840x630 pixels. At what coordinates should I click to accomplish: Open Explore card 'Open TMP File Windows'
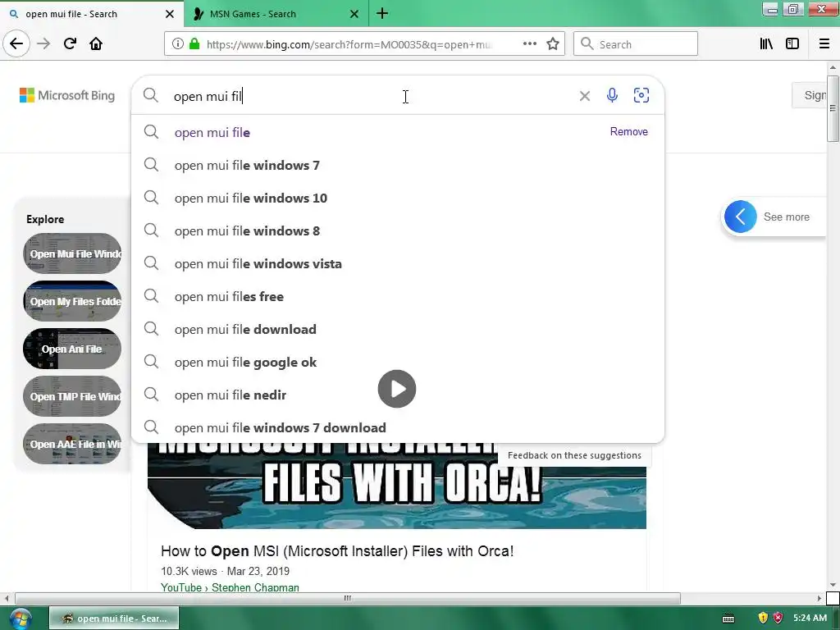pyautogui.click(x=72, y=396)
